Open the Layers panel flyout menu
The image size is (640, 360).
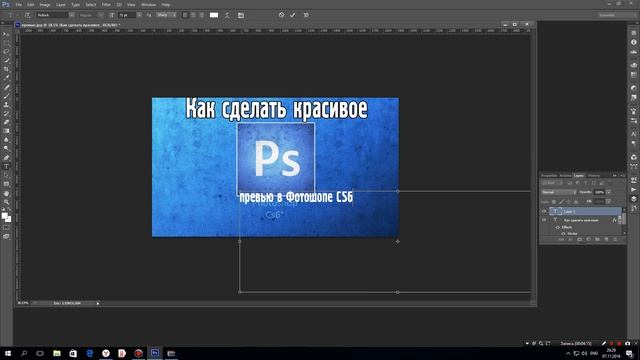(x=622, y=176)
